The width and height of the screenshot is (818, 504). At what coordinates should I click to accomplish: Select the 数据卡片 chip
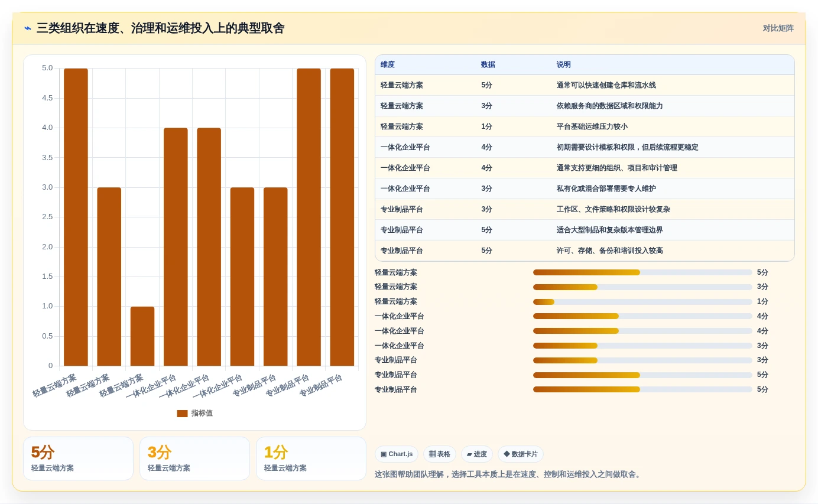[520, 454]
